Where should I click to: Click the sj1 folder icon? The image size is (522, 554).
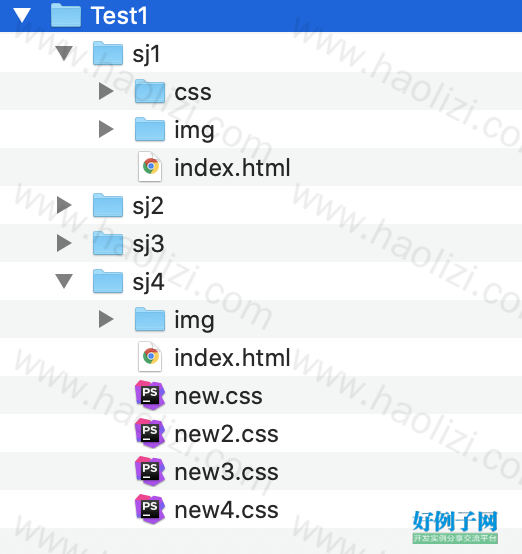108,53
